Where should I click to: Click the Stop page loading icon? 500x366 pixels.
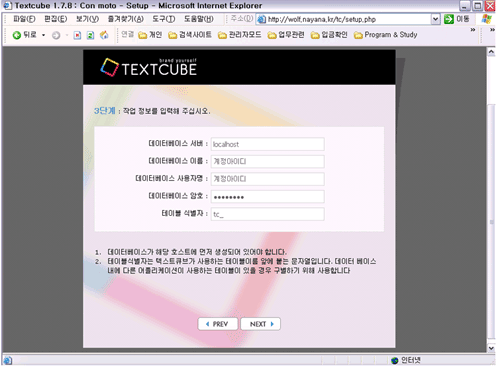tap(77, 35)
